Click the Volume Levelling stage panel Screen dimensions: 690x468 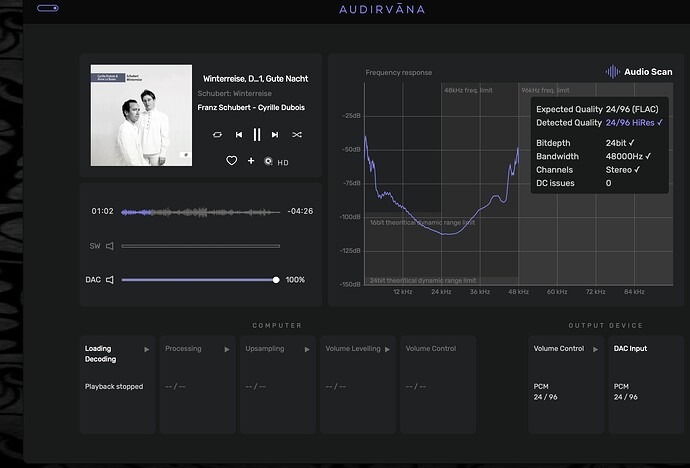click(x=356, y=382)
